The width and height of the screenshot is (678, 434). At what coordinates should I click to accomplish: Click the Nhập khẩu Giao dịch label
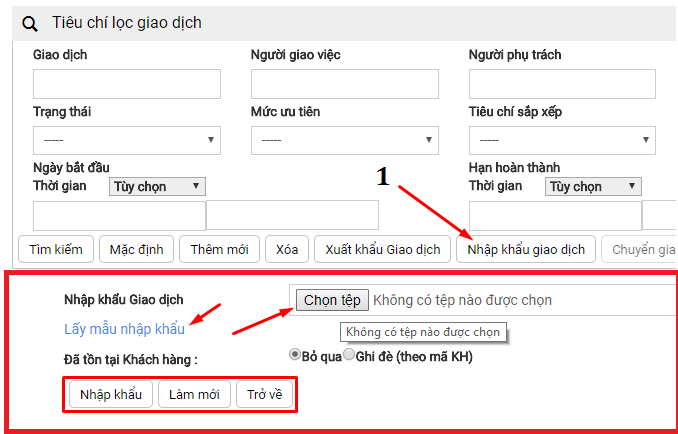pos(124,300)
